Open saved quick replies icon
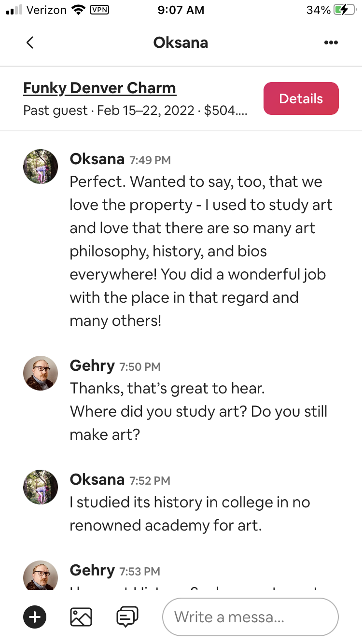This screenshot has width=362, height=644. [127, 616]
